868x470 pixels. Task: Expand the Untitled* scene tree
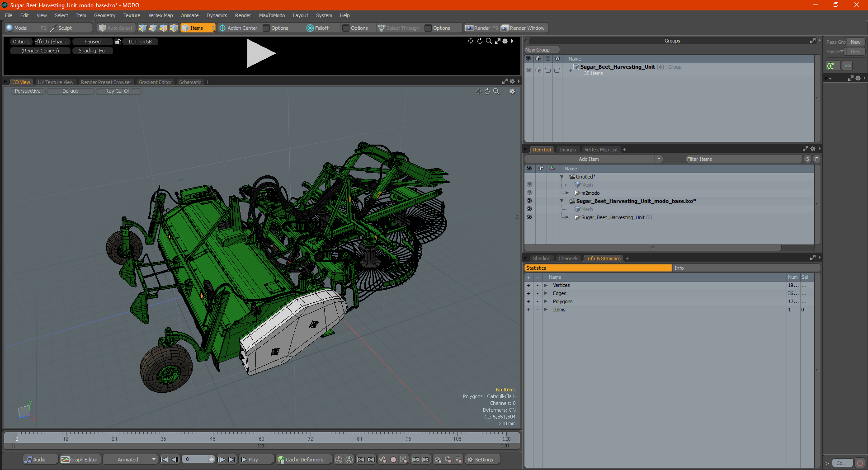(562, 177)
